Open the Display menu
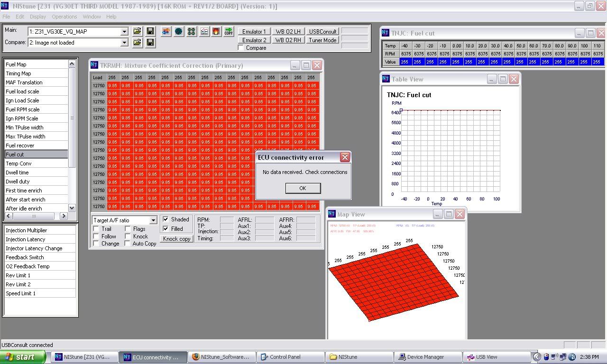This screenshot has width=607, height=364. click(38, 17)
